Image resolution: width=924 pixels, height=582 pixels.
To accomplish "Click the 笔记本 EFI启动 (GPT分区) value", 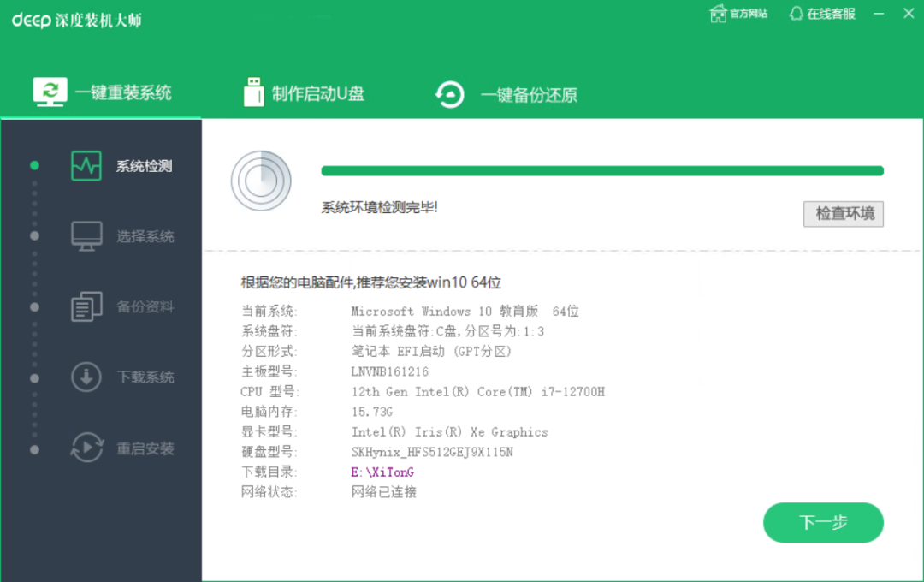I will point(431,352).
